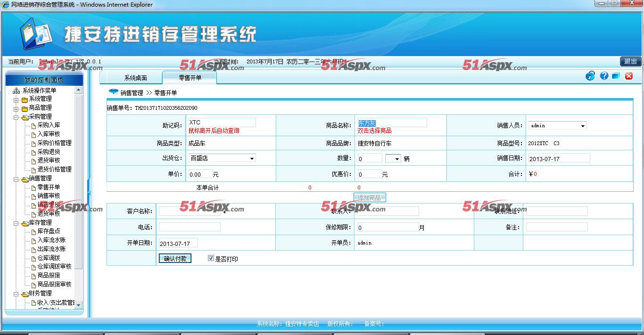
Task: Select the 商品管理 folder
Action: (40, 108)
